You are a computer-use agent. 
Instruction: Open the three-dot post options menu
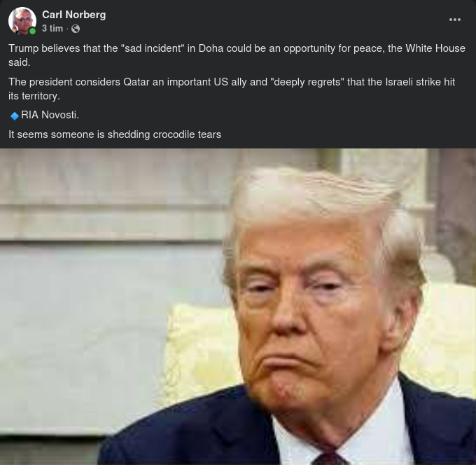(x=454, y=20)
